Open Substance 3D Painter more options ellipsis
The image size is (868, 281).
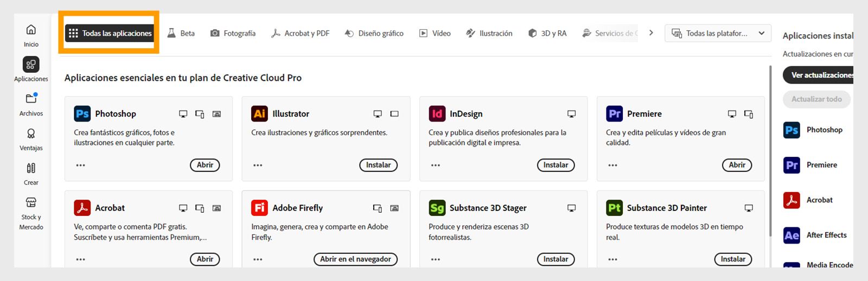click(612, 259)
